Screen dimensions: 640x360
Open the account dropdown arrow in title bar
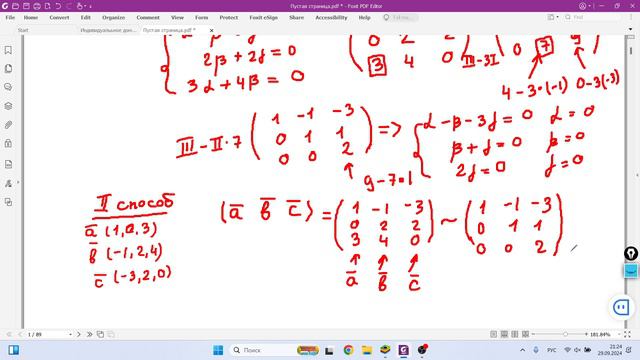click(590, 7)
